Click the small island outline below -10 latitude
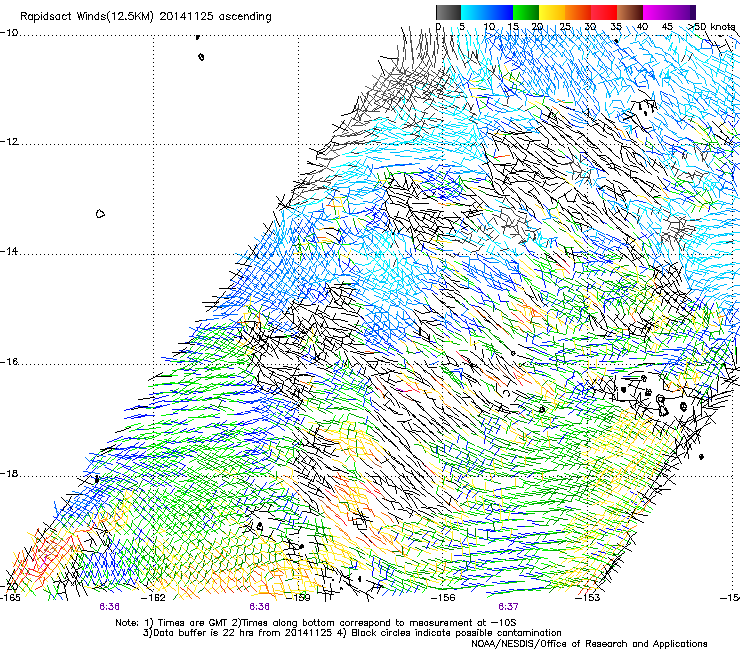Screen dimensions: 740x650 (x=201, y=57)
